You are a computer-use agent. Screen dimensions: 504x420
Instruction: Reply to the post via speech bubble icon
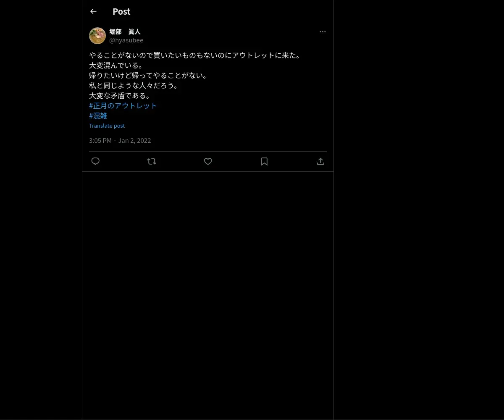[x=95, y=161]
